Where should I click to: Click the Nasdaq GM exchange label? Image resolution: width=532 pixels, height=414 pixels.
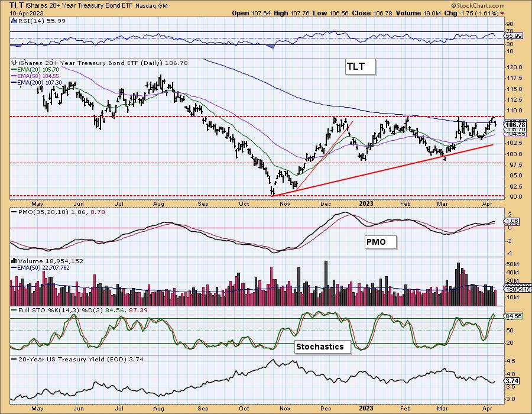tap(151, 6)
